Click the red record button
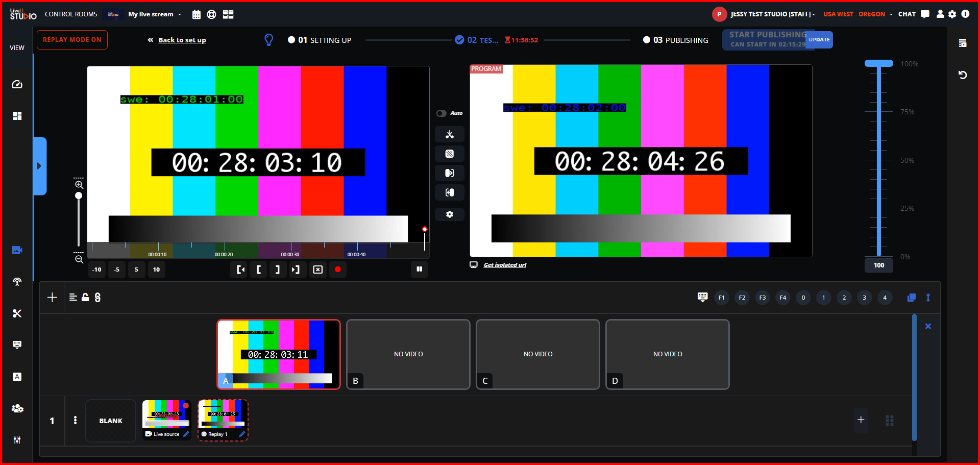The image size is (980, 465). tap(337, 270)
